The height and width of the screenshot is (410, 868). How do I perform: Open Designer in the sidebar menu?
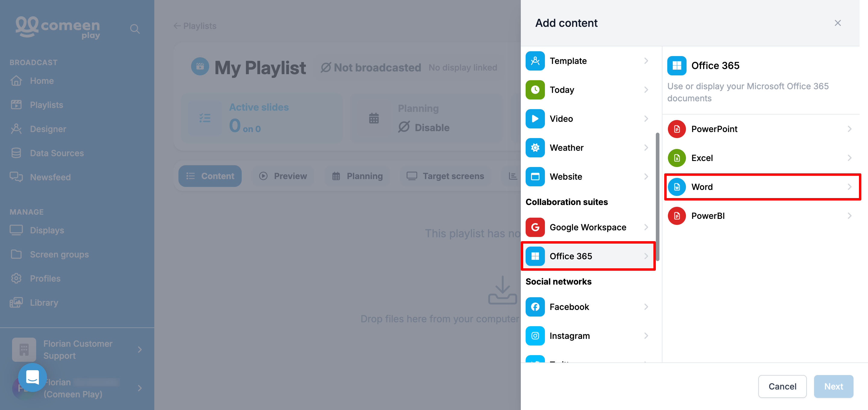tap(48, 129)
